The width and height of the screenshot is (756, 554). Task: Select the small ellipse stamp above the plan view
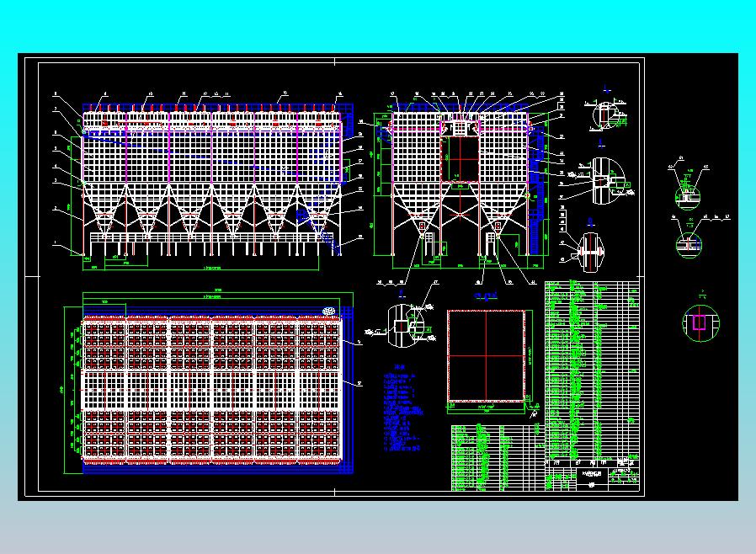[329, 311]
